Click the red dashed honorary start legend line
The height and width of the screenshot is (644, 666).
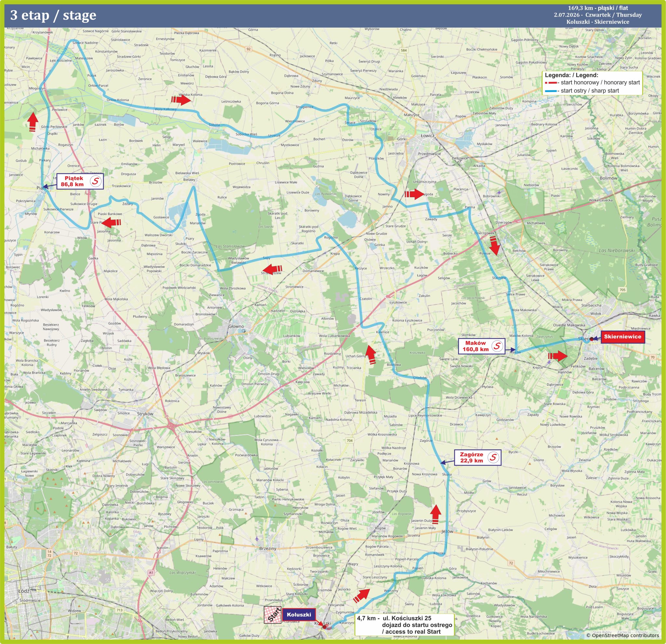(x=551, y=83)
